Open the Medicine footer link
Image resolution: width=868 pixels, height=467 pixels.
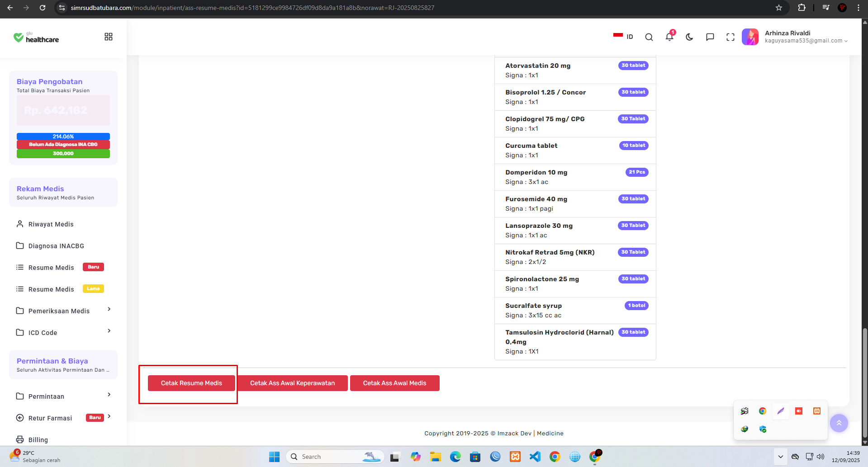point(550,434)
